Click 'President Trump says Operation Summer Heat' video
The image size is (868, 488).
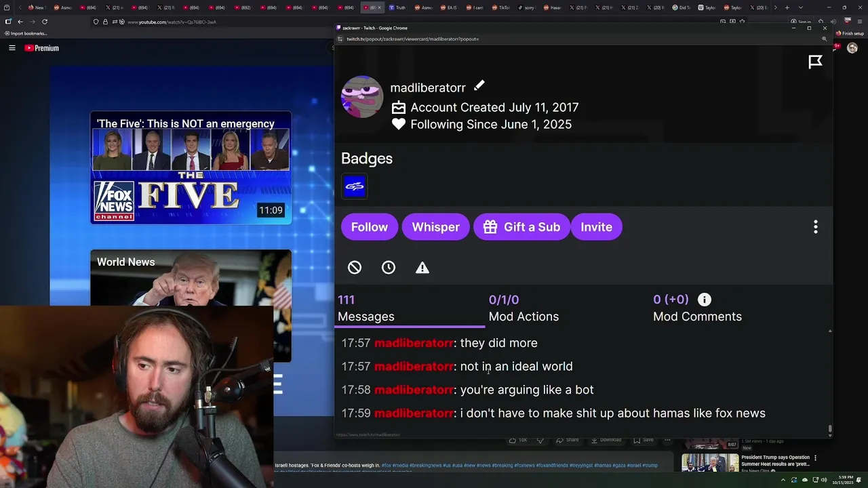click(x=776, y=460)
